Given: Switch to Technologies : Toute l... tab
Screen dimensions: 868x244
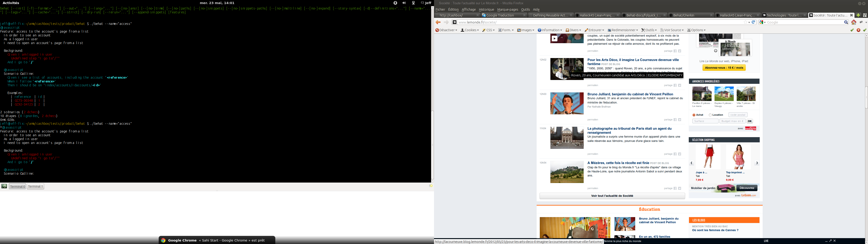Looking at the screenshot, I should 784,15.
